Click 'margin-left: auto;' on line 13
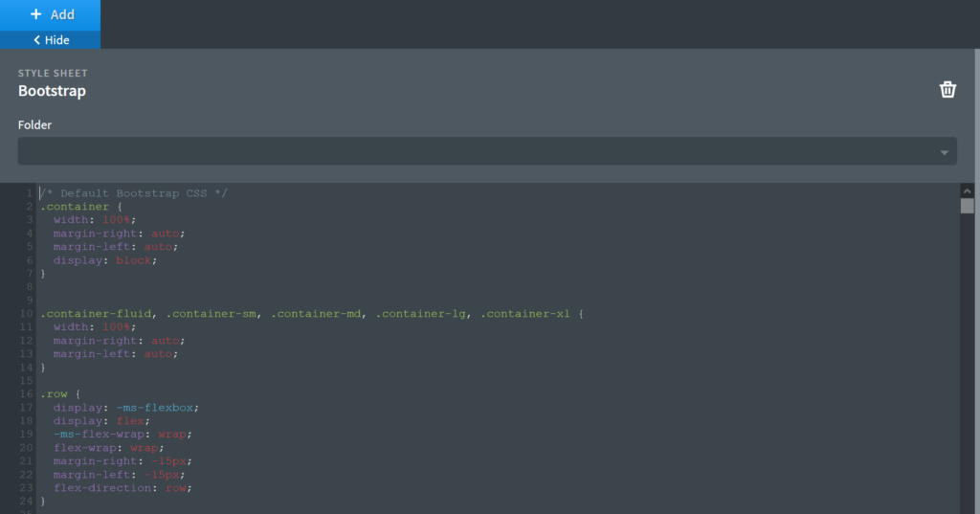 pos(116,354)
